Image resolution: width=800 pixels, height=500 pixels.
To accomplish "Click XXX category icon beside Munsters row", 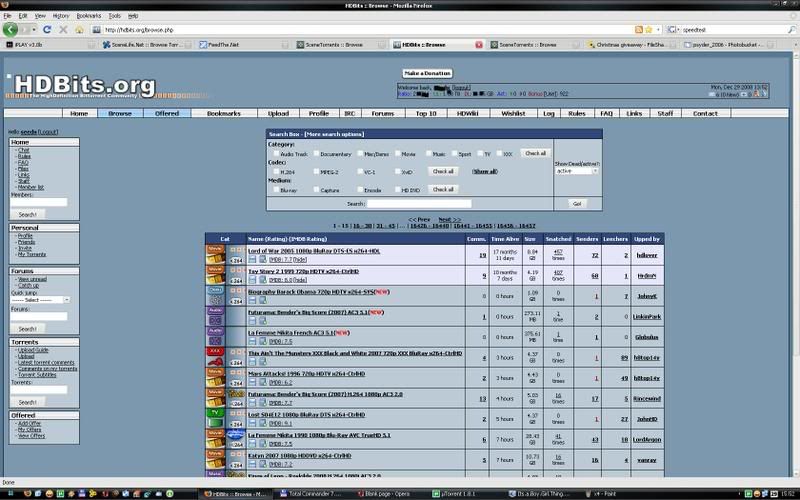I will click(215, 357).
